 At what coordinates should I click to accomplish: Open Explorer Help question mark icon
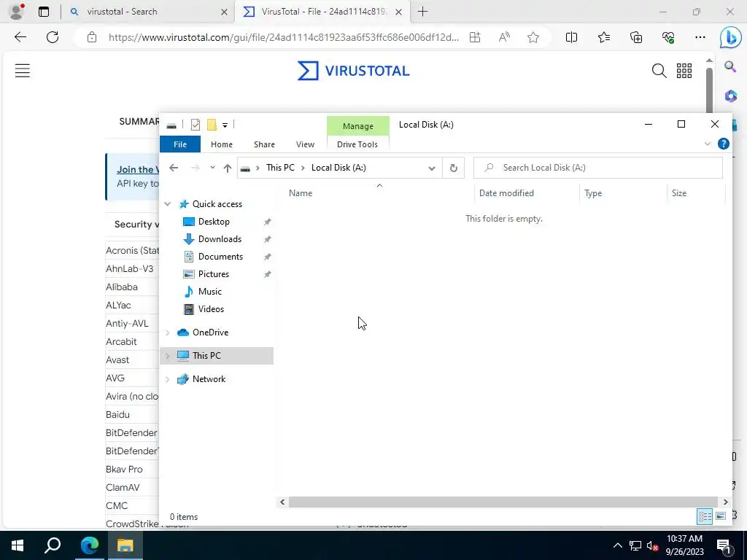point(723,144)
